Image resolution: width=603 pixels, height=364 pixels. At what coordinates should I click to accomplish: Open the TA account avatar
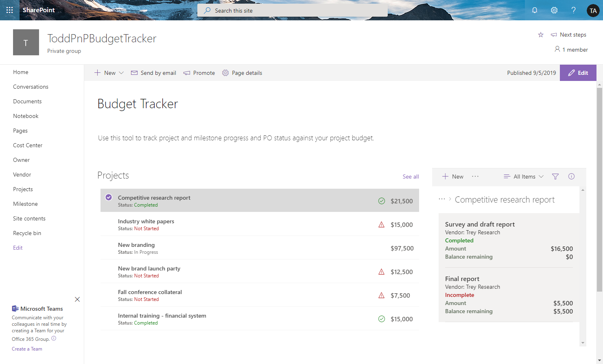click(x=593, y=11)
